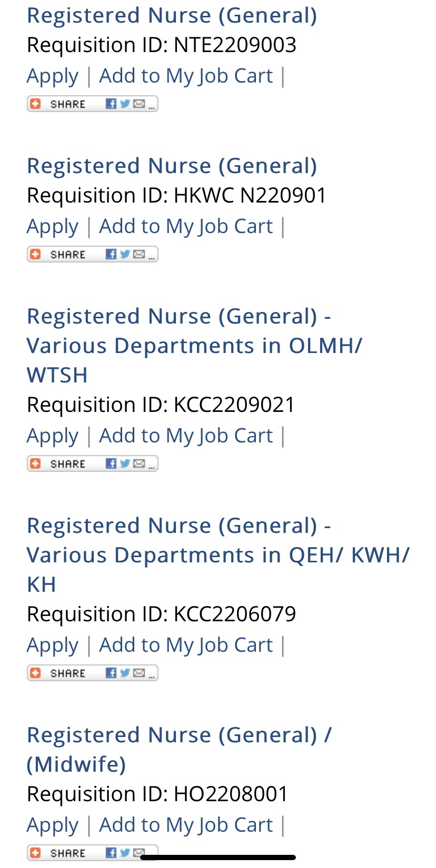Apply for requisition NTE2209003
This screenshot has width=436, height=868.
[x=53, y=76]
